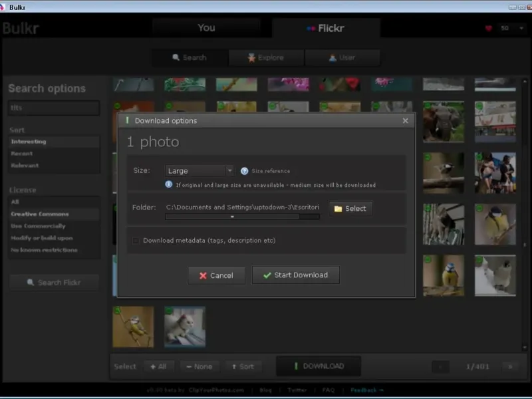
Task: Open the Feedback link in footer
Action: click(x=366, y=390)
